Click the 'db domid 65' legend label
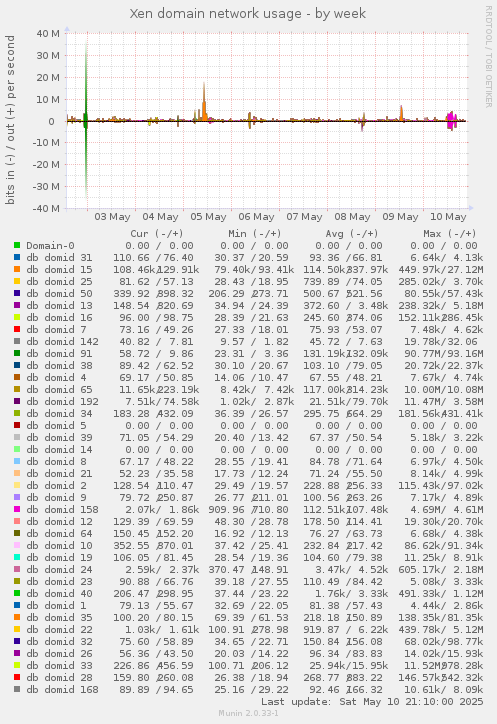Image resolution: width=497 pixels, height=724 pixels. click(59, 390)
